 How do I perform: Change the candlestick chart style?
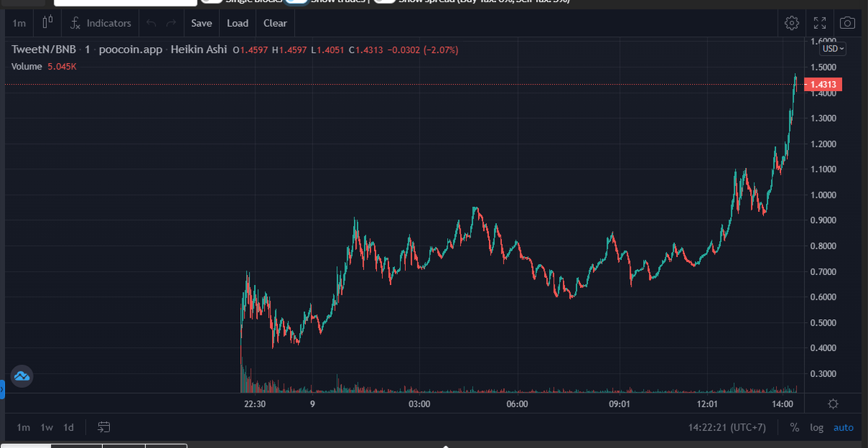48,23
